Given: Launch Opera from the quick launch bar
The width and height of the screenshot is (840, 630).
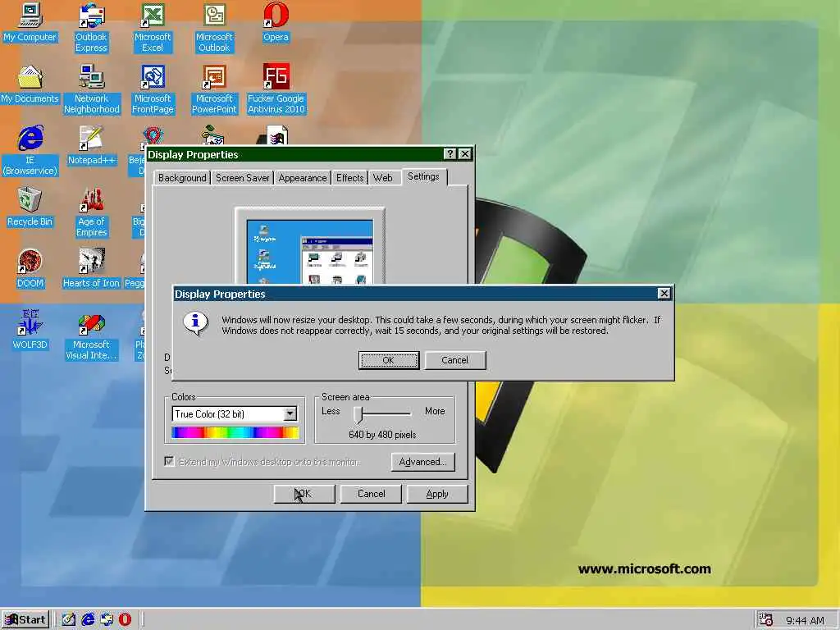Looking at the screenshot, I should pos(125,620).
